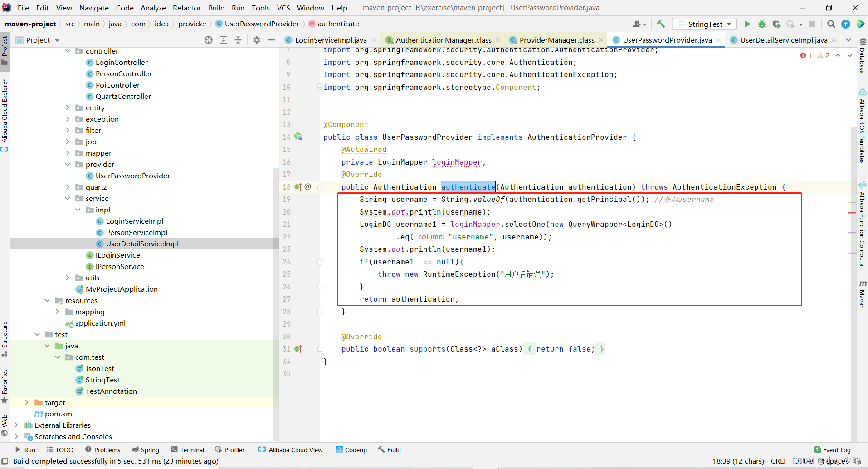Click the Update IDE arrow icon

coord(846,24)
